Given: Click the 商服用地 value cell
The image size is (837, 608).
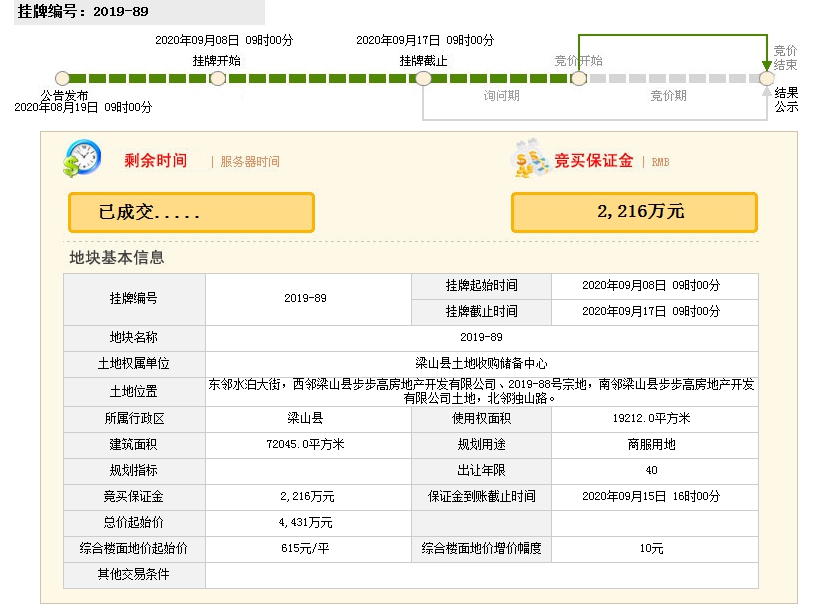Looking at the screenshot, I should point(654,445).
